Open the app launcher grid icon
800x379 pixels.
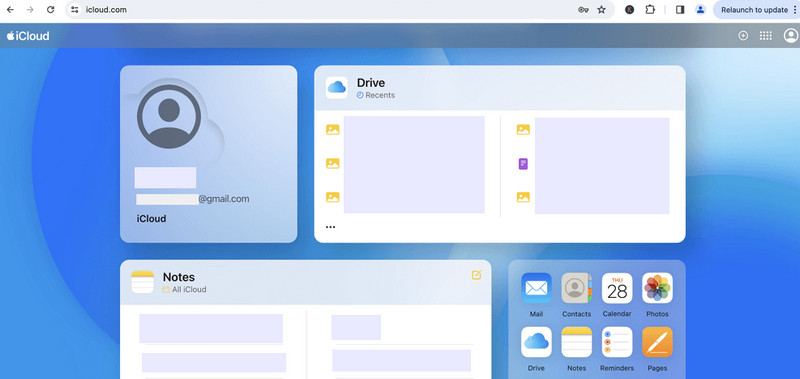pos(765,36)
